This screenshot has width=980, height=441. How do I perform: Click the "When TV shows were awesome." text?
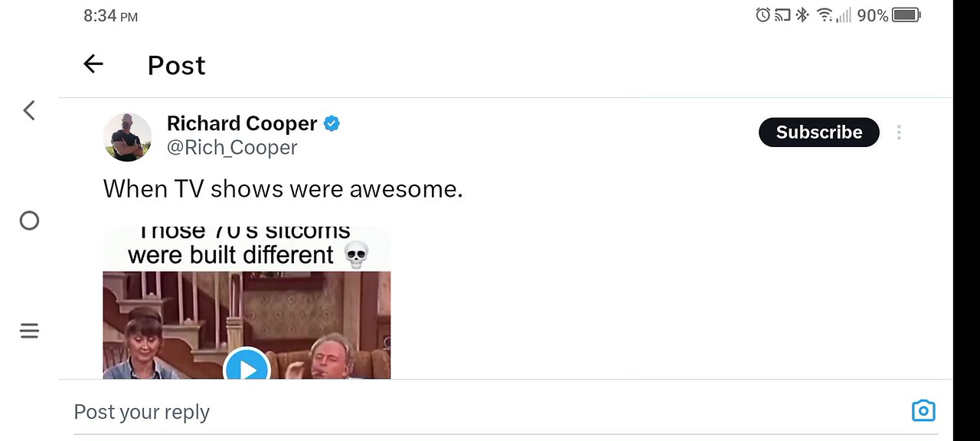(283, 188)
